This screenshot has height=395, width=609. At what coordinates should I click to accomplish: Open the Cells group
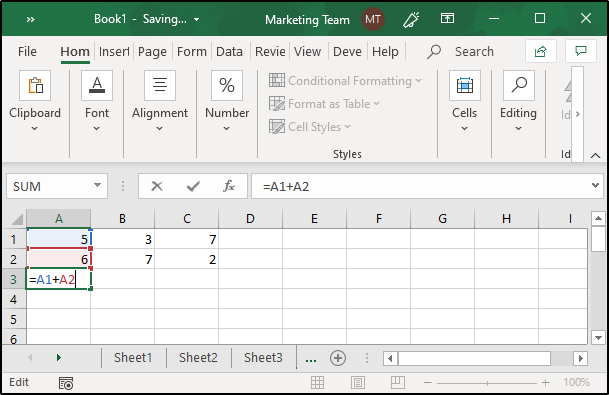point(465,102)
